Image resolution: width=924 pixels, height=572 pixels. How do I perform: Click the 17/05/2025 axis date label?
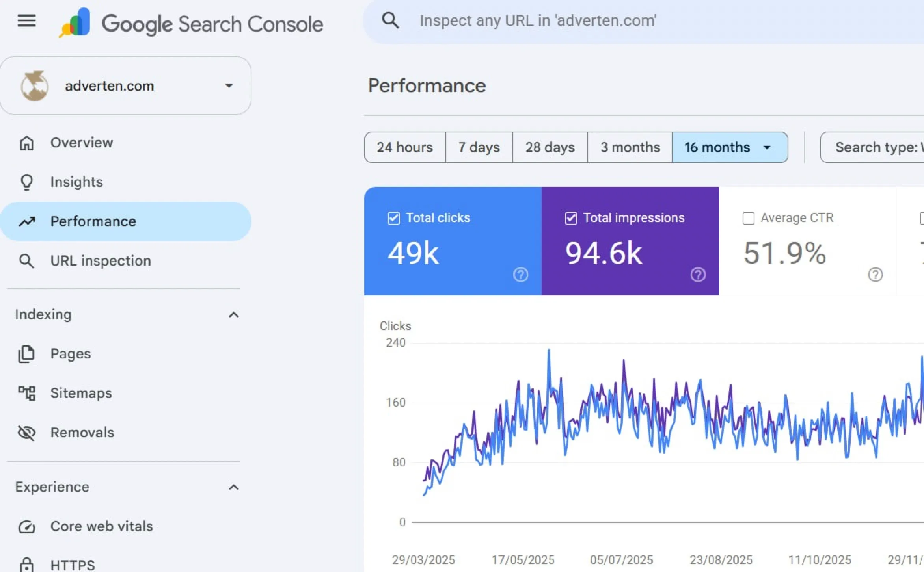coord(523,560)
